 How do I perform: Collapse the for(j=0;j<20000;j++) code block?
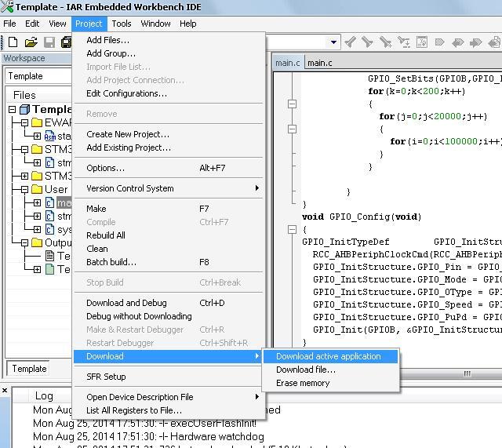292,129
